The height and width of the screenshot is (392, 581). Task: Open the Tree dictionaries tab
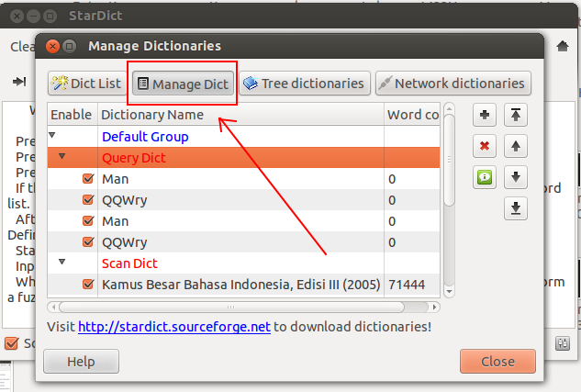tap(305, 84)
